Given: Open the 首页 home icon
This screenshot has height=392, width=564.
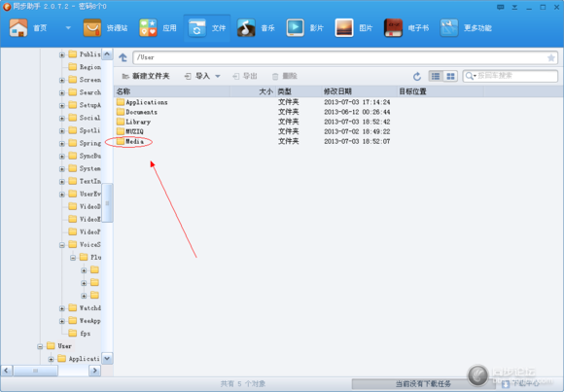Looking at the screenshot, I should [x=18, y=27].
